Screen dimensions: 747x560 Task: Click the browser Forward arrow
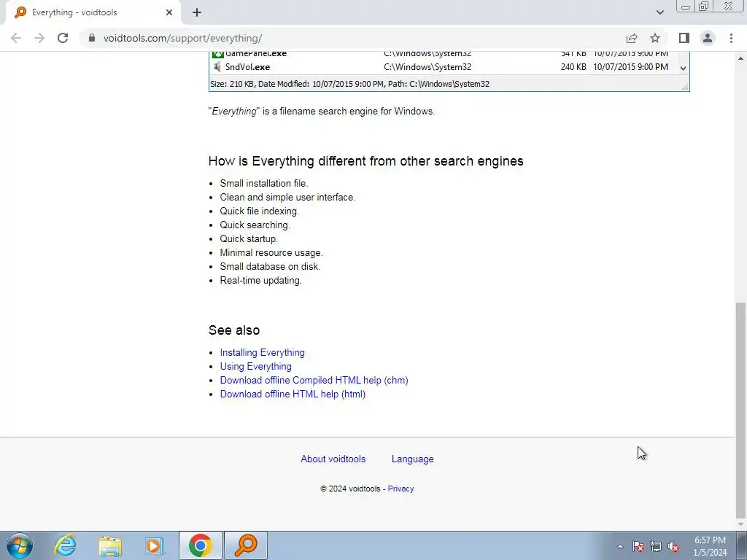click(x=39, y=38)
